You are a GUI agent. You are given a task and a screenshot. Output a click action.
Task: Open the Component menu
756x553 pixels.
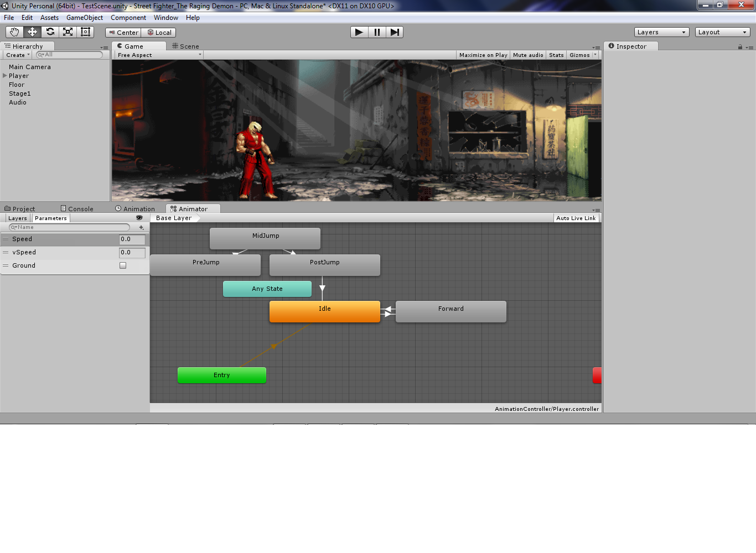[128, 18]
